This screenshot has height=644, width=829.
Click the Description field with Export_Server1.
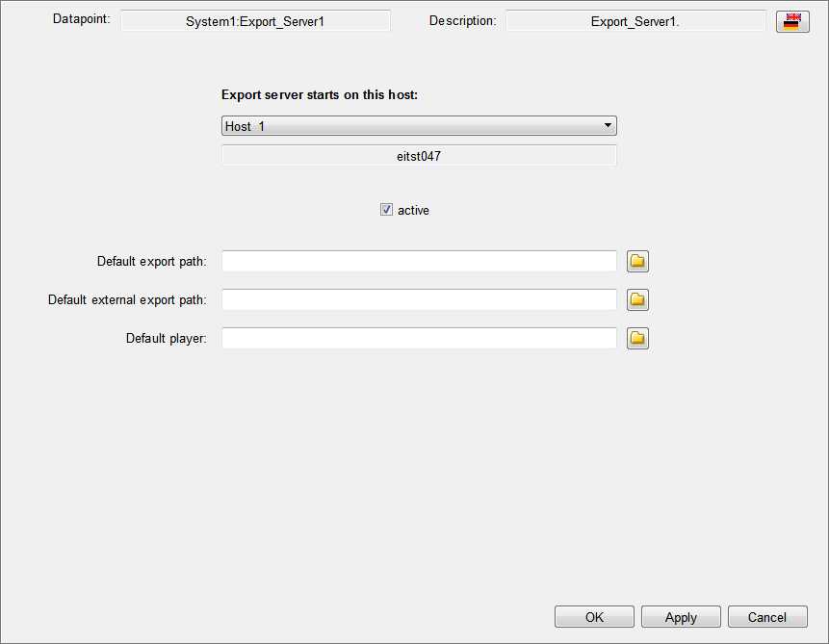635,20
